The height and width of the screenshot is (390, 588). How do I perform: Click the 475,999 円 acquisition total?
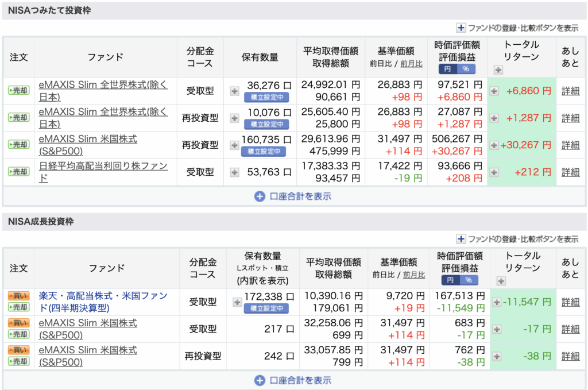click(335, 151)
